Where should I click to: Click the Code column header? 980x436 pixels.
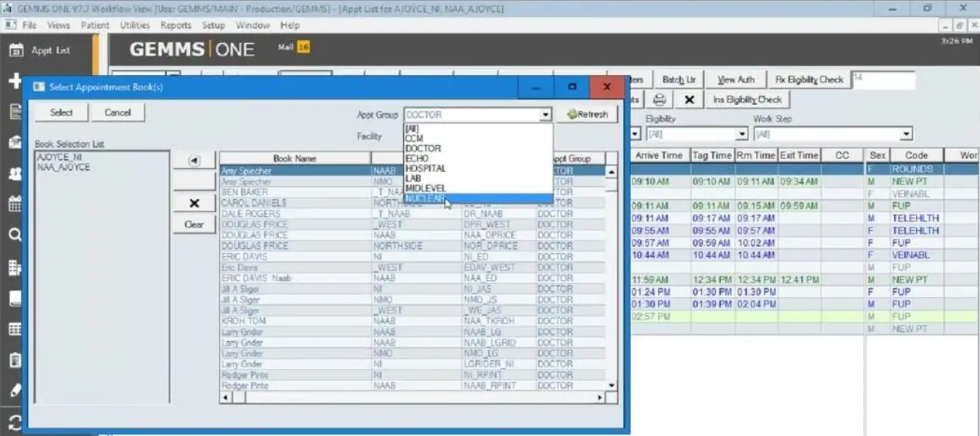[916, 155]
